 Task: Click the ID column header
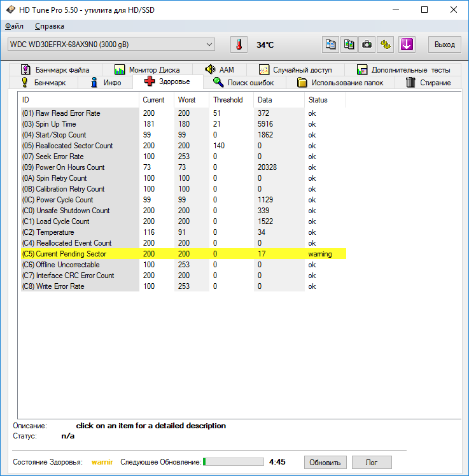coord(80,100)
